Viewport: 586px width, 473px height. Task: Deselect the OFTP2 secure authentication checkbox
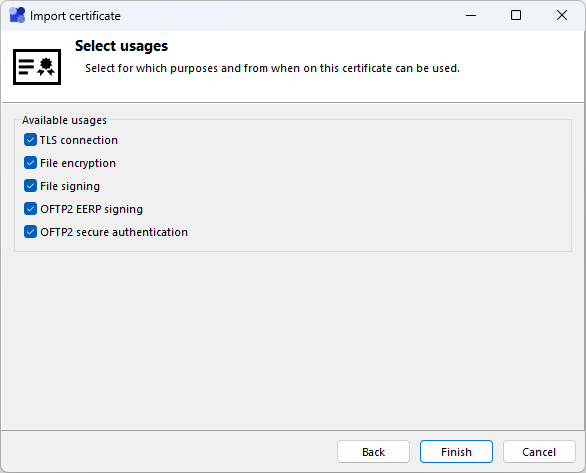coord(30,232)
